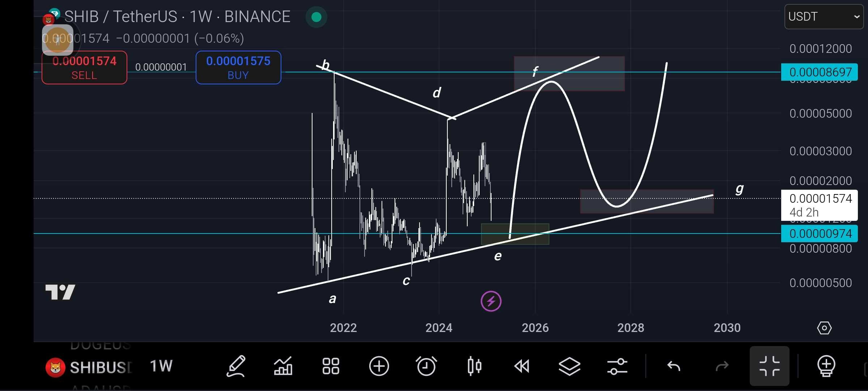Click the 2024 time axis label
This screenshot has width=868, height=391.
[439, 328]
